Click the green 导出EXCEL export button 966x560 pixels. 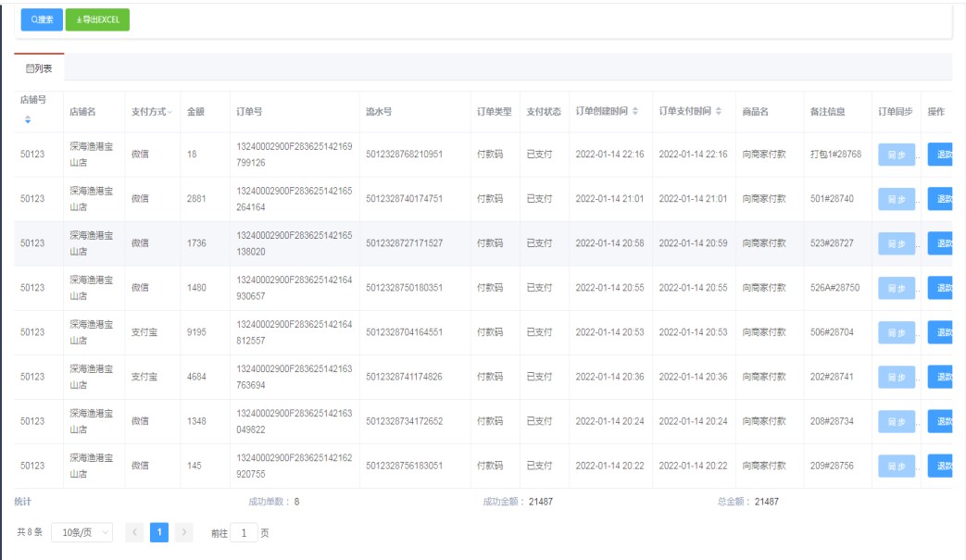point(97,19)
